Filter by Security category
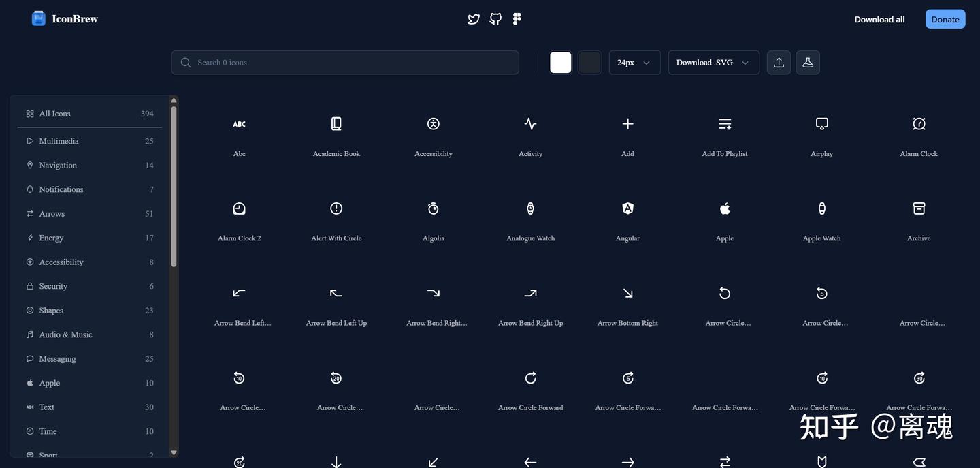The height and width of the screenshot is (468, 980). click(90, 286)
